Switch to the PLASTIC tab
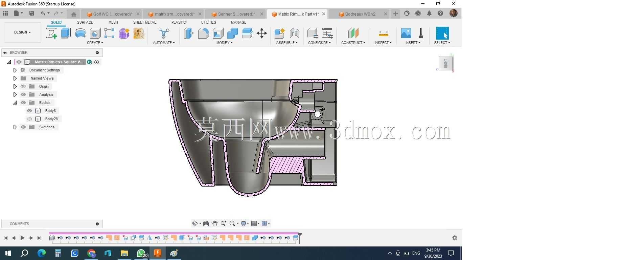644x260 pixels. click(x=179, y=22)
